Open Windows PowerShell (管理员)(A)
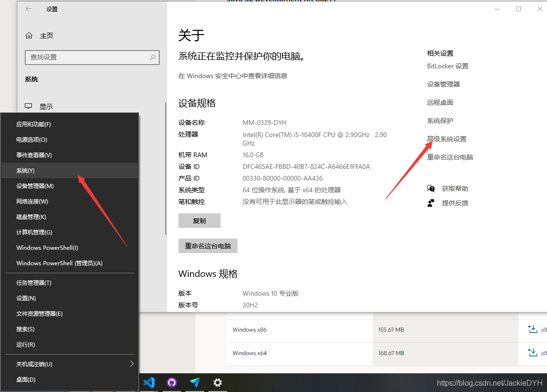547x392 pixels. [x=69, y=263]
